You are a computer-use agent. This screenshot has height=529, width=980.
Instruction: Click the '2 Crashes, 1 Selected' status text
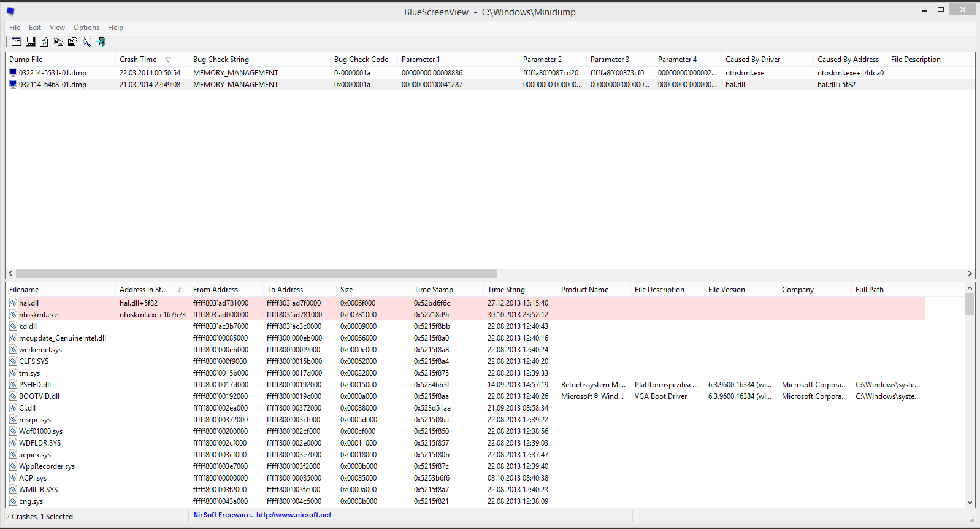tap(40, 517)
